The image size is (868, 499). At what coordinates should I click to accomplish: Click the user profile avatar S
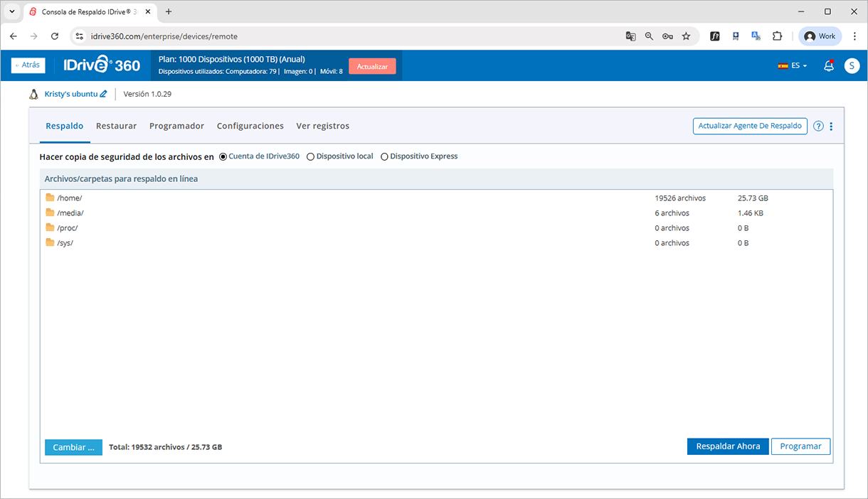coord(852,65)
